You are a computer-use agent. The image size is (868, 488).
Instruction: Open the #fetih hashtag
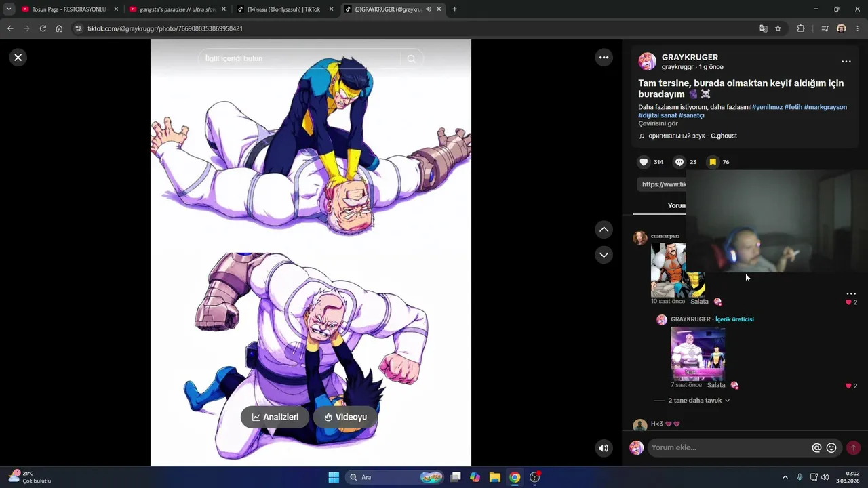coord(793,107)
